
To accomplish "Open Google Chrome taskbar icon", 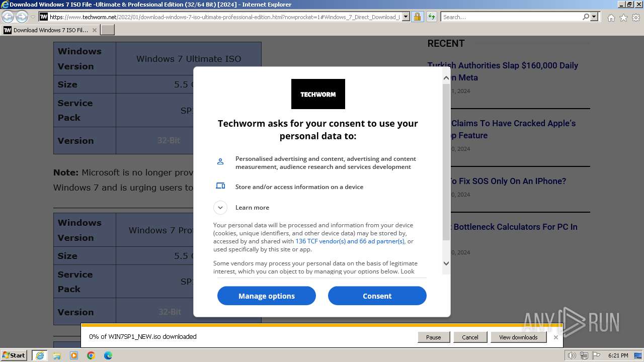I will (91, 355).
